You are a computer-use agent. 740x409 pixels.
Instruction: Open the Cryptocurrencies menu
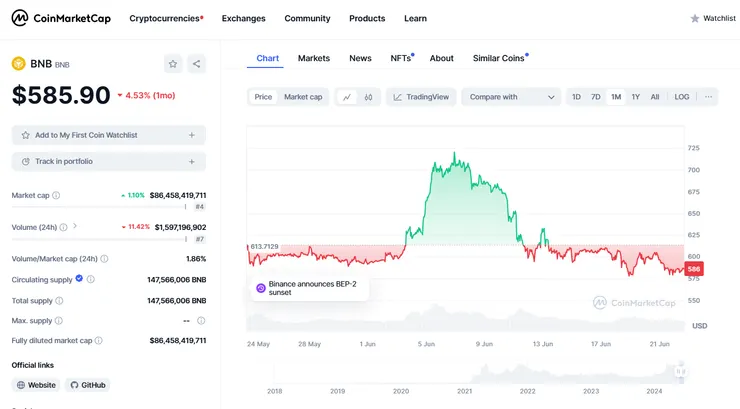166,18
